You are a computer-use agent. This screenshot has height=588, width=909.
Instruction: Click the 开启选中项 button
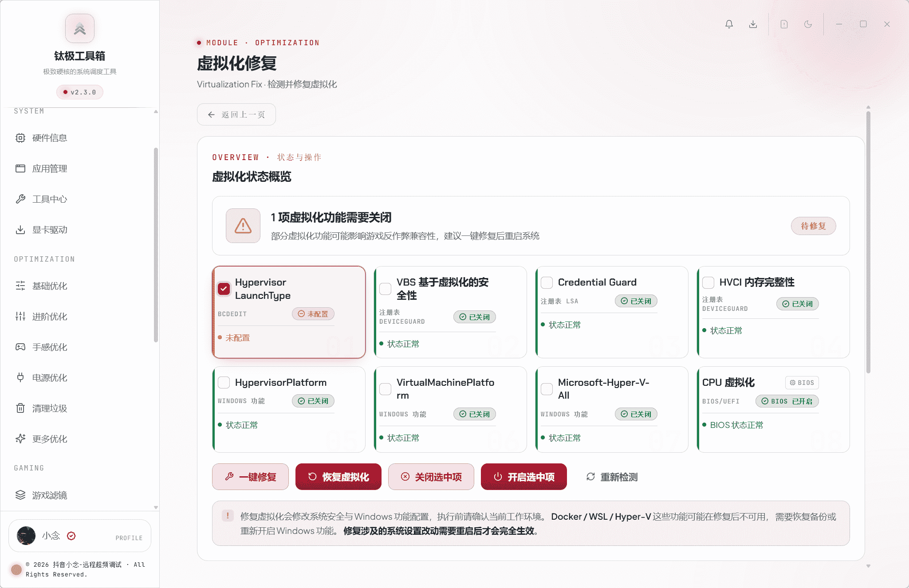pos(524,477)
